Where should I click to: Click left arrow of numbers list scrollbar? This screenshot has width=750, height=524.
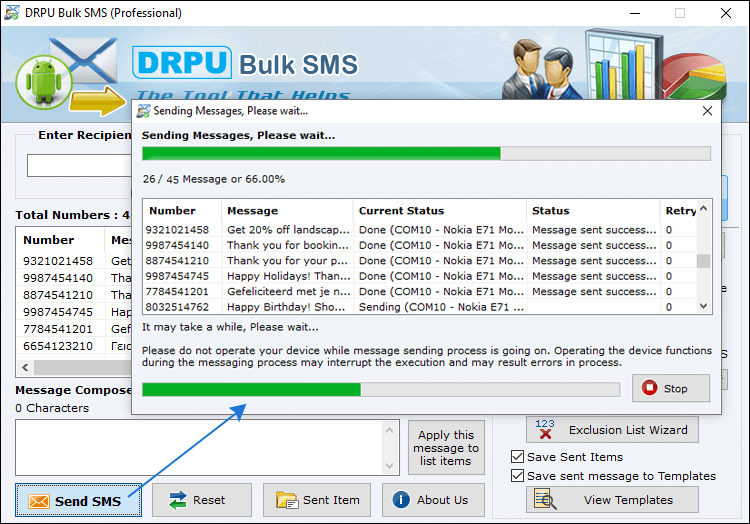pyautogui.click(x=25, y=367)
